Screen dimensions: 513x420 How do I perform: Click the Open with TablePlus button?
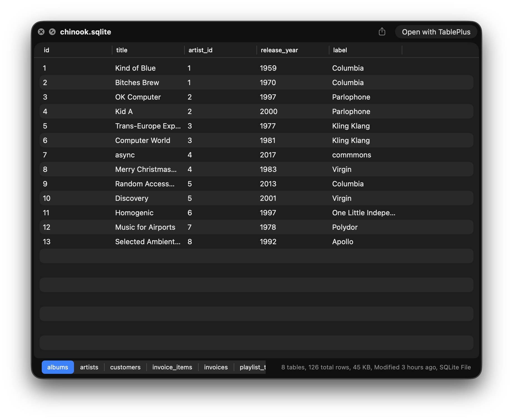point(436,32)
